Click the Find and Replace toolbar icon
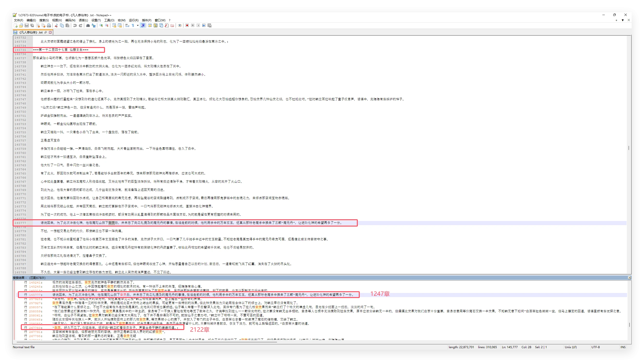 click(x=93, y=25)
